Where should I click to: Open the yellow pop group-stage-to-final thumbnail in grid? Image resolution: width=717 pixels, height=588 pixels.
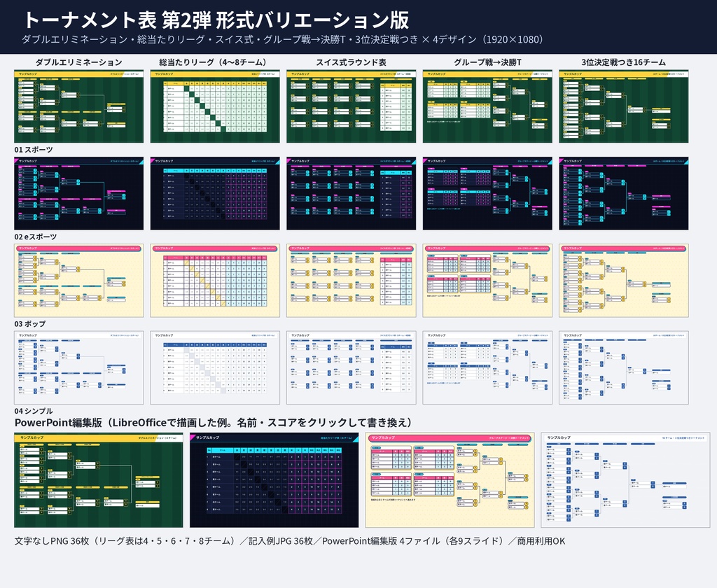click(487, 280)
